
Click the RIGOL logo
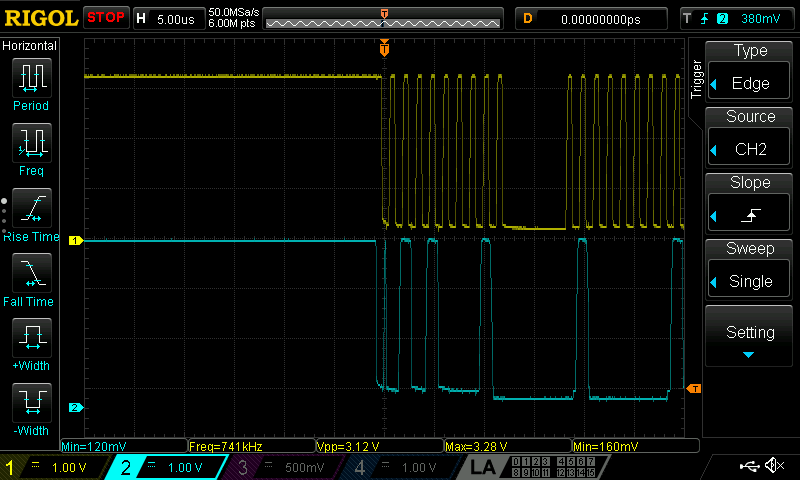(x=41, y=18)
